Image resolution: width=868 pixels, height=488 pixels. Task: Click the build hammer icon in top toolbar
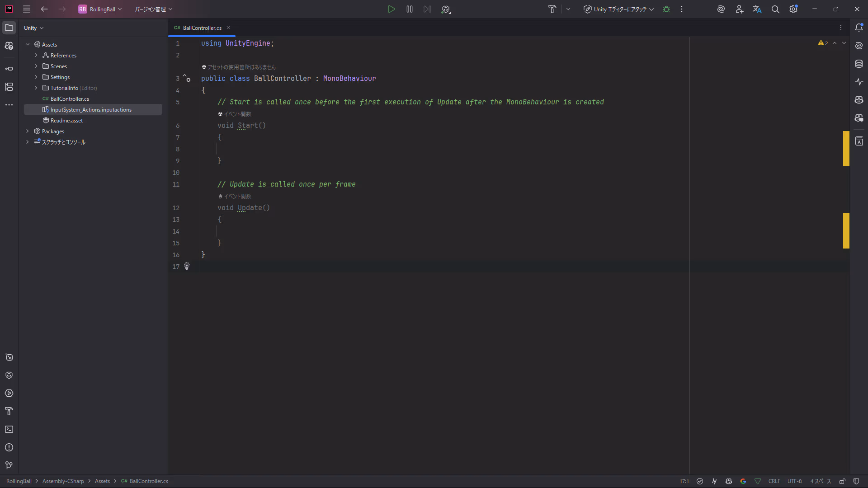tap(552, 9)
